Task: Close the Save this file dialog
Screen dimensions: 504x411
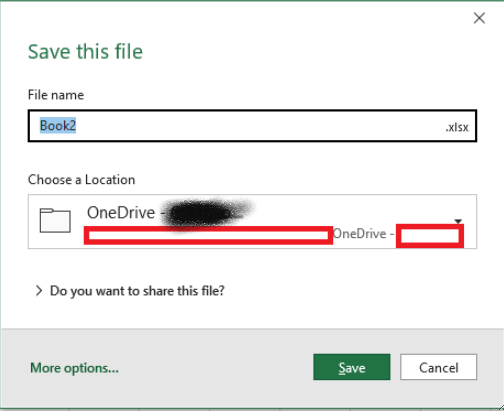Action: point(479,18)
